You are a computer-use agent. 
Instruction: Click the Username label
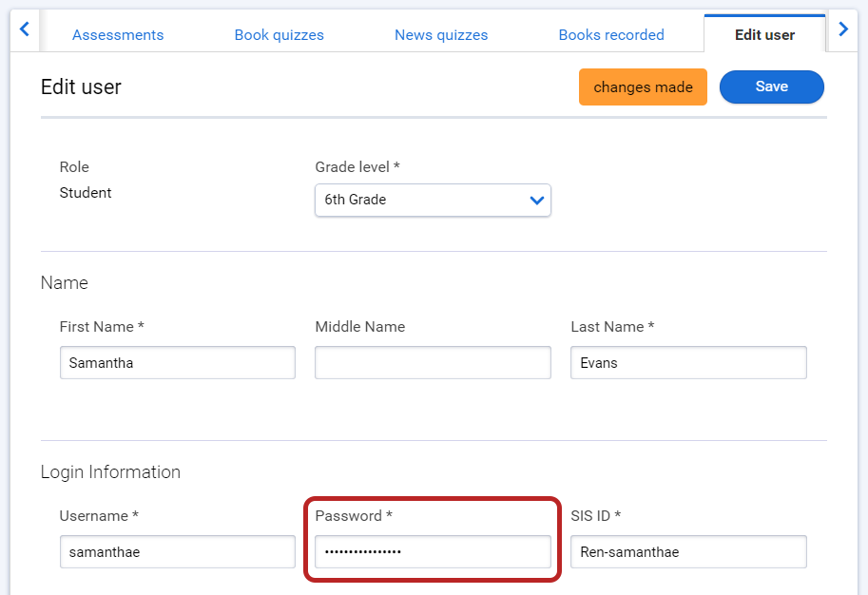pyautogui.click(x=99, y=516)
